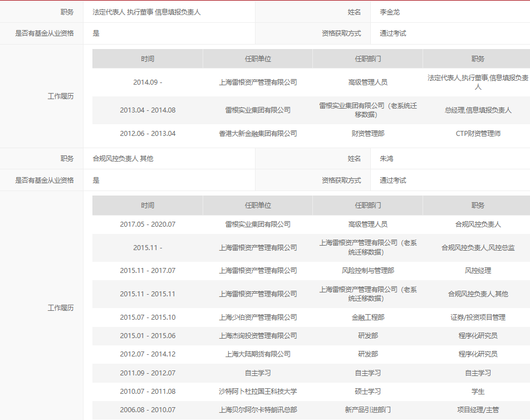The height and width of the screenshot is (420, 530).
Task: Click 新产品引进部门 department cell
Action: 368,410
